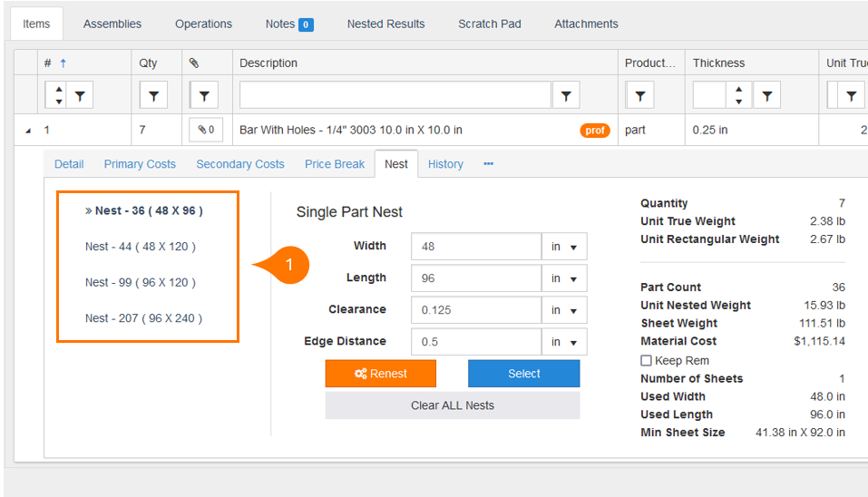Select Nest - 99 ( 96 X 120 )
This screenshot has height=497, width=868.
point(140,282)
